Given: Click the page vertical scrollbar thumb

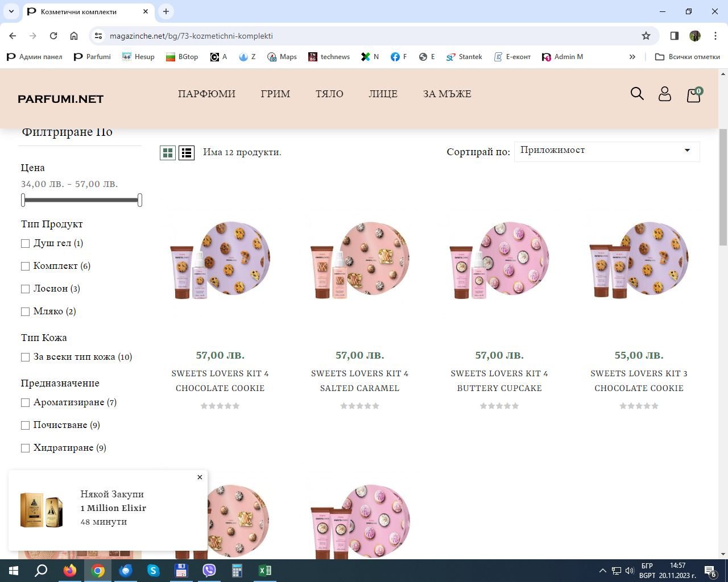Looking at the screenshot, I should click(723, 188).
